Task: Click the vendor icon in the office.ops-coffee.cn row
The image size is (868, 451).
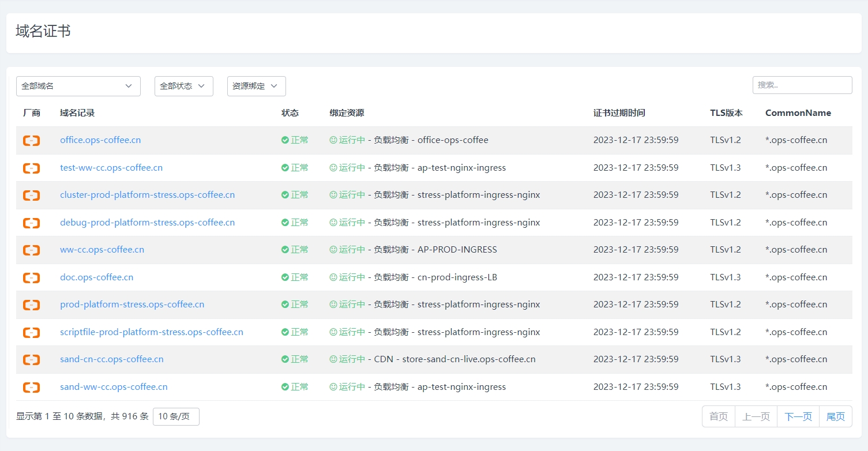Action: coord(31,140)
